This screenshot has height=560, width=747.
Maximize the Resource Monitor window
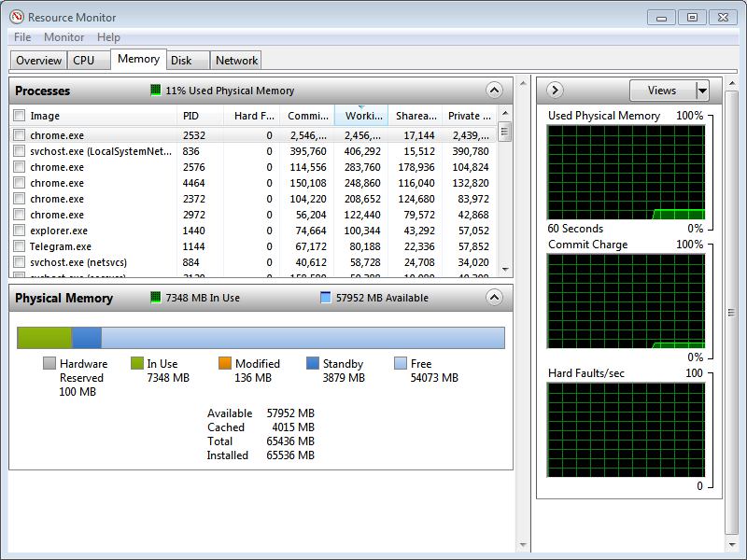[692, 18]
